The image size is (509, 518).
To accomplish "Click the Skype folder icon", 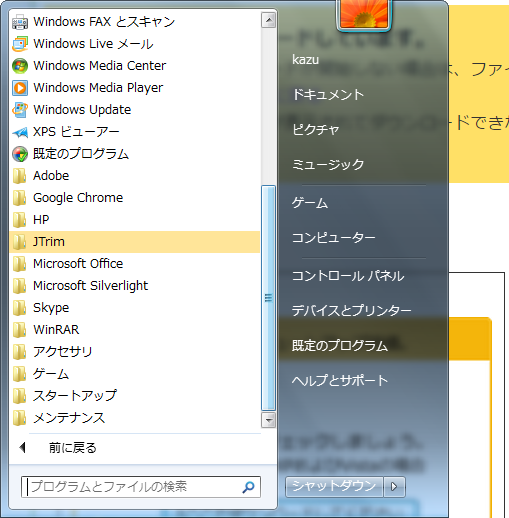I will pyautogui.click(x=20, y=308).
